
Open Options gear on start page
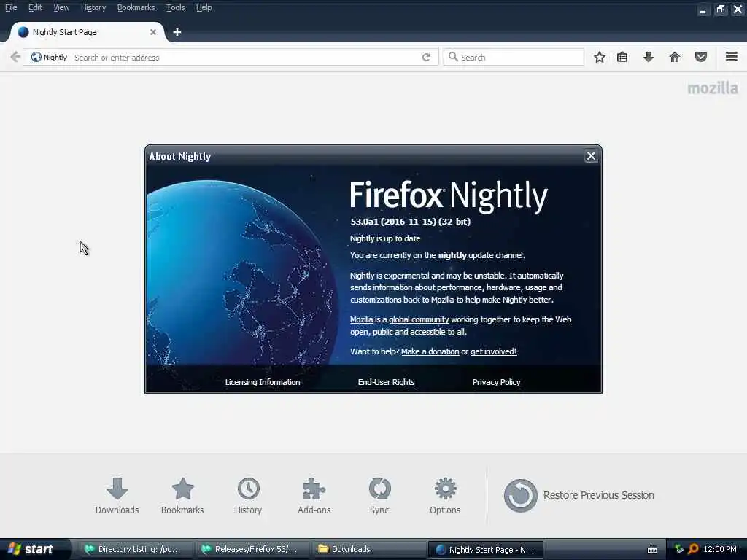pyautogui.click(x=445, y=495)
